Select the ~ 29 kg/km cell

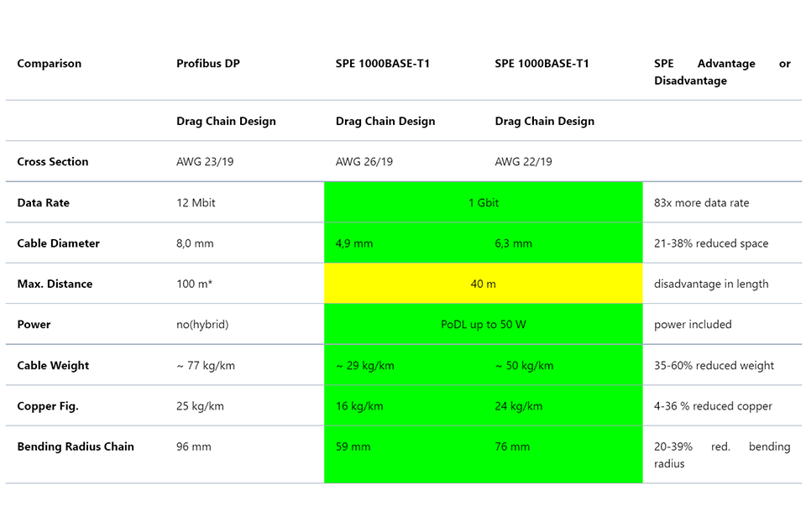355,365
